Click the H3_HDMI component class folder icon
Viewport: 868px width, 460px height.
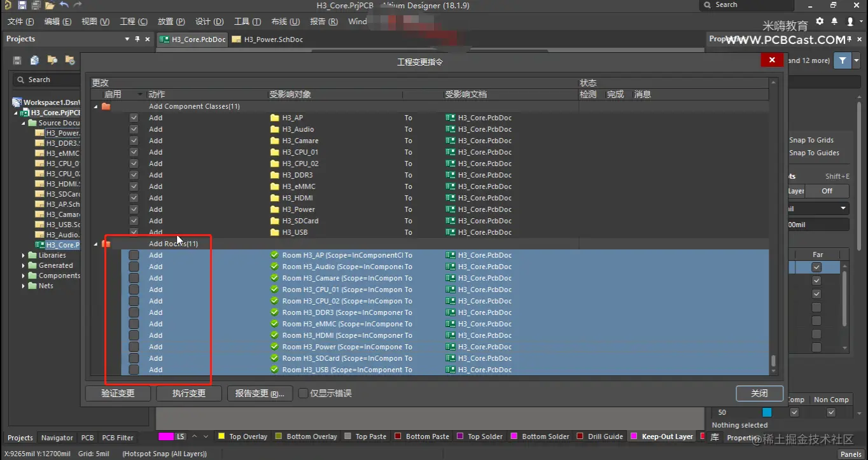[275, 198]
